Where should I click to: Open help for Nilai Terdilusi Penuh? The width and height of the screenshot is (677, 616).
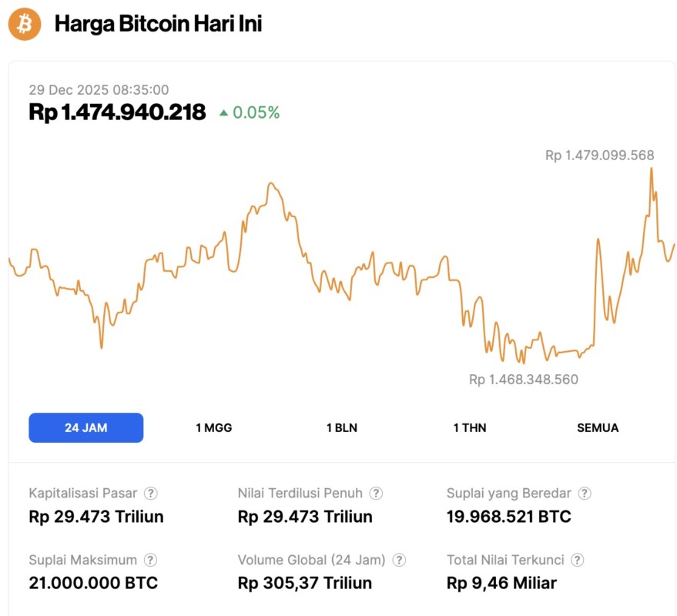(x=375, y=493)
